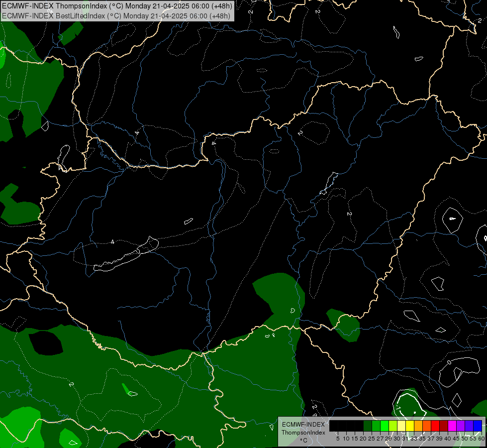Click the BestLiftedIndex title line at top
Image resolution: width=487 pixels, height=448 pixels.
tap(116, 16)
